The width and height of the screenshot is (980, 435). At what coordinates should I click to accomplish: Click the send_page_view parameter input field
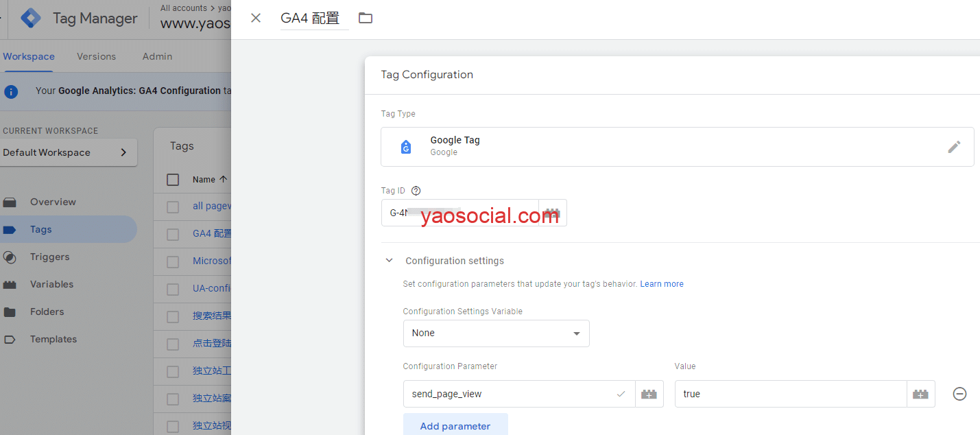pos(511,394)
